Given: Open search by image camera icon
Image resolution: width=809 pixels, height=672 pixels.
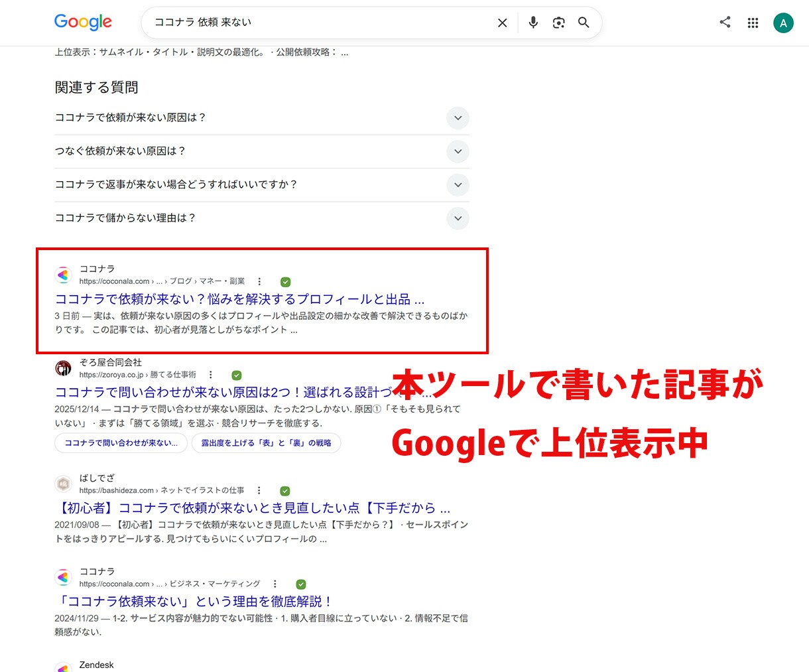Looking at the screenshot, I should pos(559,23).
